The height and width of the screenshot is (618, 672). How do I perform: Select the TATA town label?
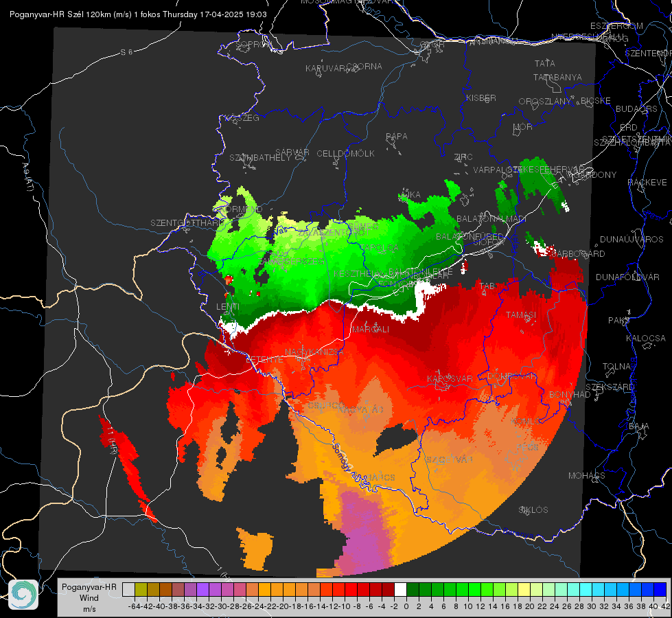(x=545, y=63)
